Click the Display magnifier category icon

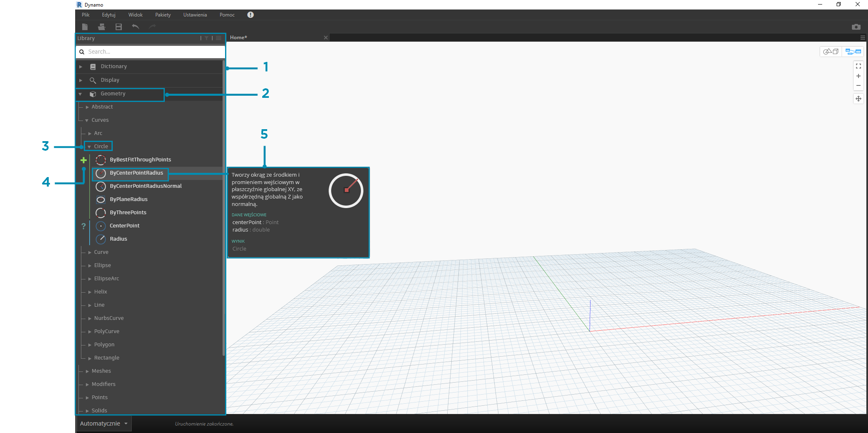pyautogui.click(x=93, y=80)
